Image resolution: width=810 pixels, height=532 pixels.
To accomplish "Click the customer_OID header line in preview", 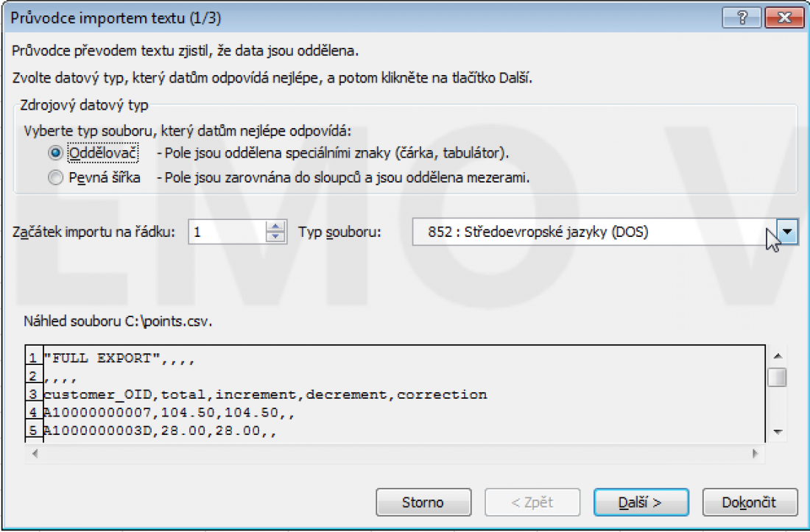I will click(x=265, y=394).
